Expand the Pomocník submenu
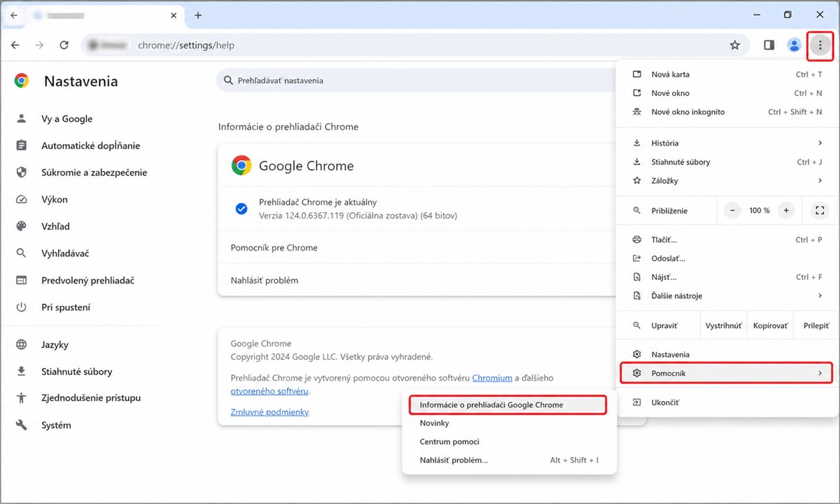Screen dimensions: 840x504 (727, 373)
